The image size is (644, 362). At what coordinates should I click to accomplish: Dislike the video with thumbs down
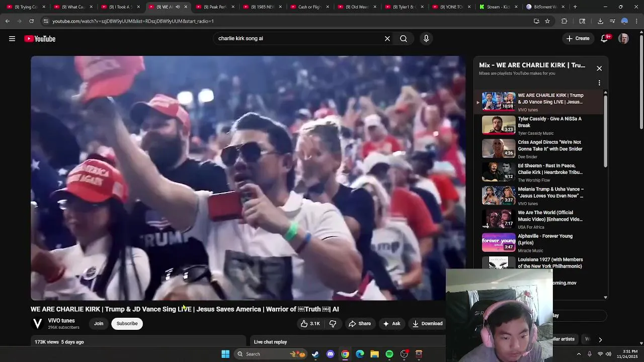click(x=333, y=324)
